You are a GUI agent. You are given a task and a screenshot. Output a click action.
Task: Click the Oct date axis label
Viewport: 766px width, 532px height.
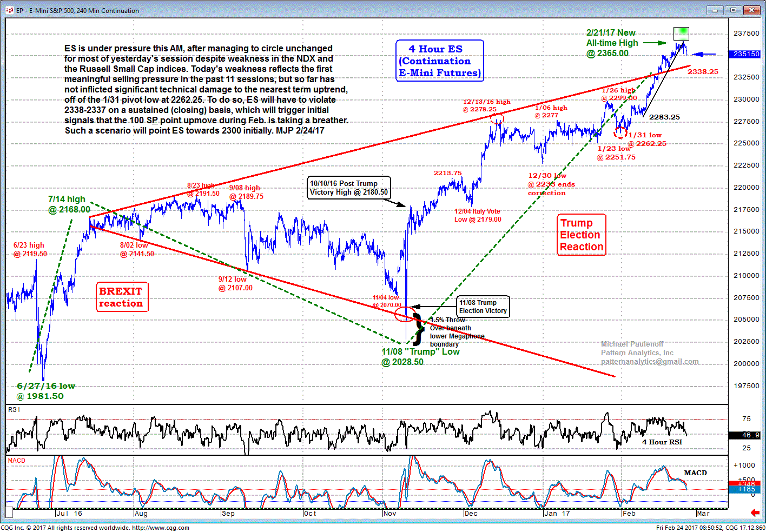click(x=310, y=513)
